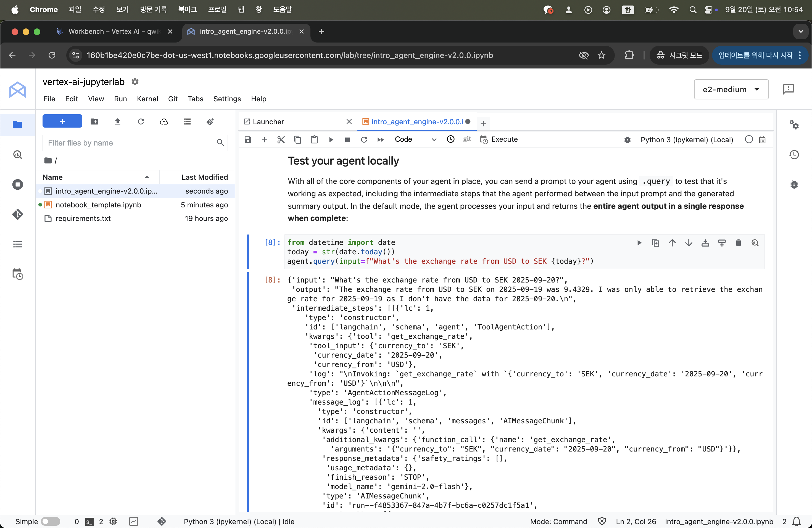Open Git panel in left sidebar

point(17,214)
